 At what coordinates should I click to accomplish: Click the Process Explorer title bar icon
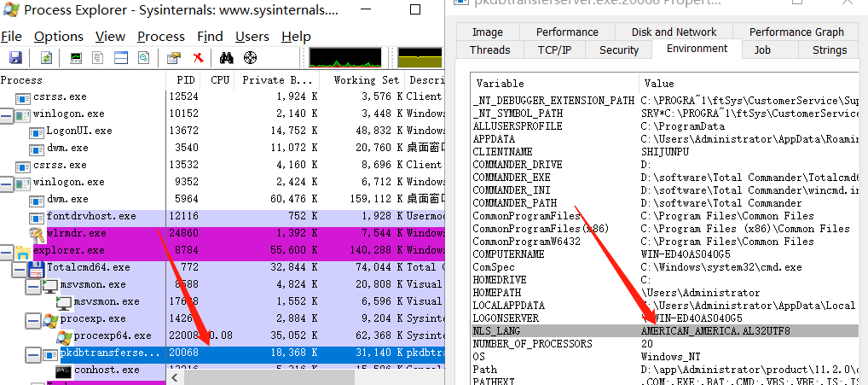click(x=10, y=9)
